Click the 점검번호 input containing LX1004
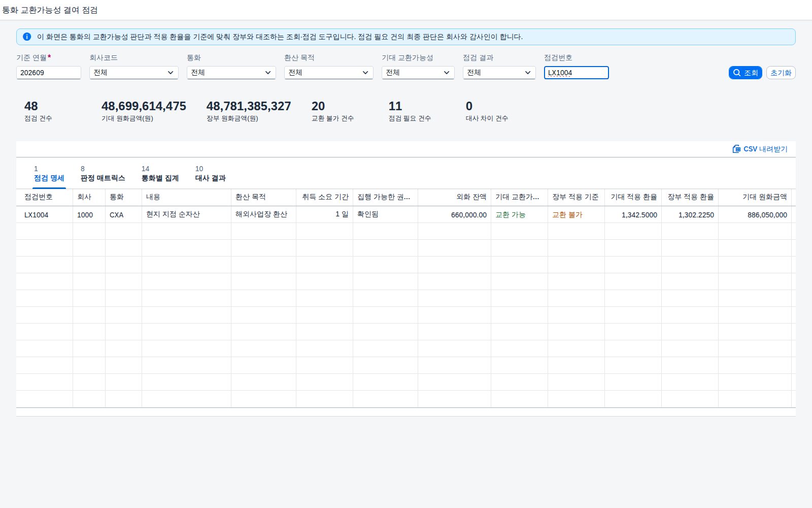 (577, 73)
